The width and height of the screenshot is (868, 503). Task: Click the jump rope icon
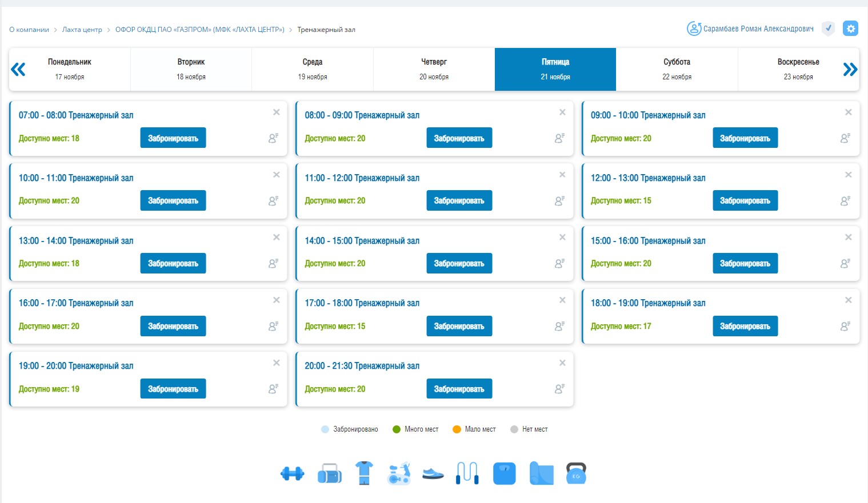(x=467, y=474)
